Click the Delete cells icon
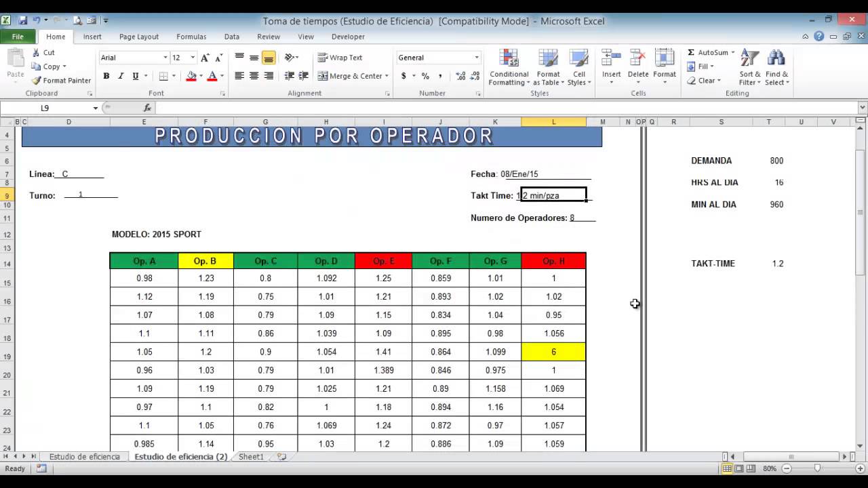868x488 pixels. [x=637, y=58]
